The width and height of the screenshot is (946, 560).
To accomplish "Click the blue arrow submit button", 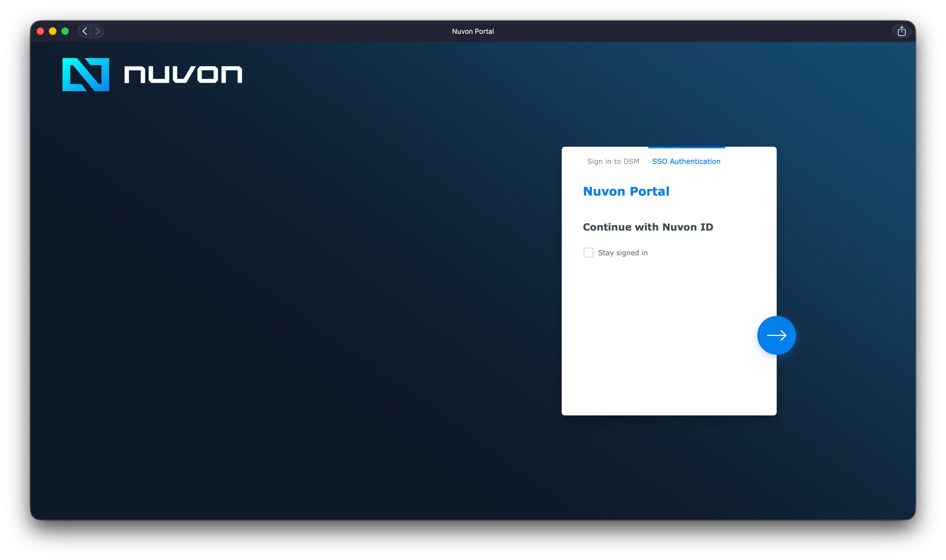I will click(776, 335).
